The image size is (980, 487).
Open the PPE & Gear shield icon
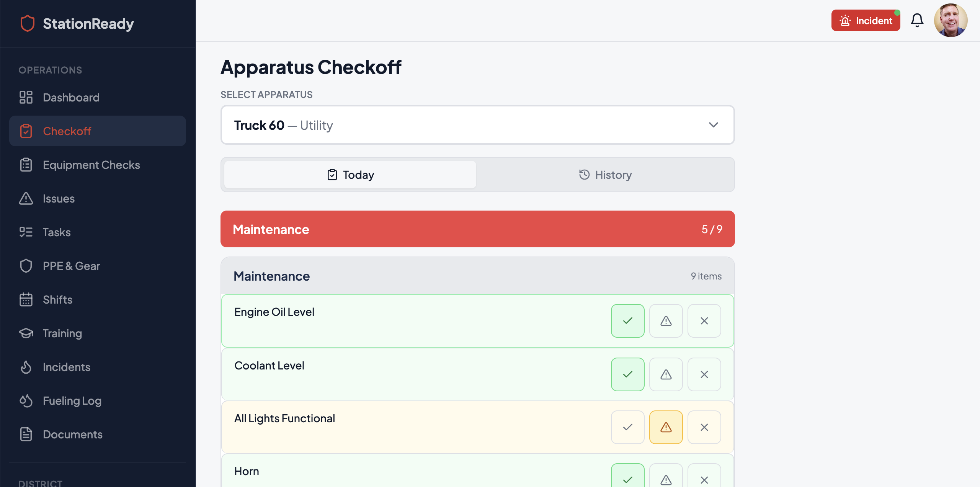[26, 266]
